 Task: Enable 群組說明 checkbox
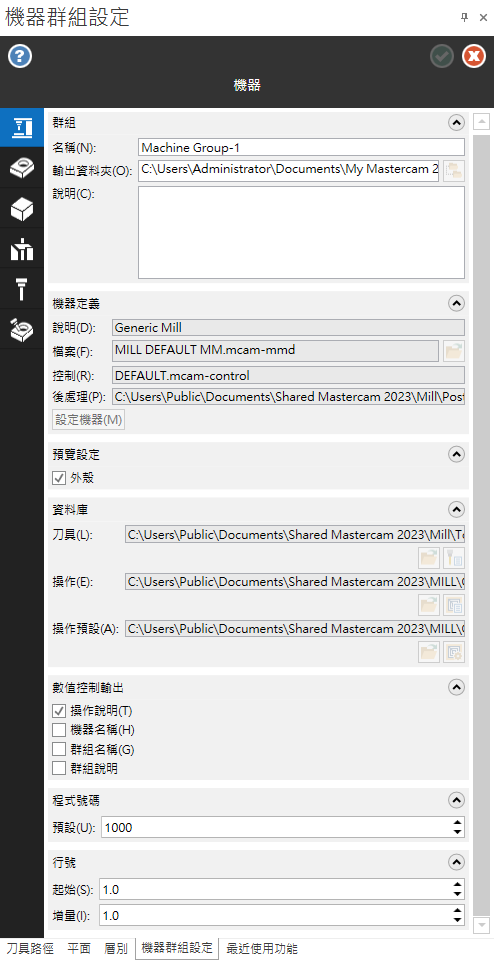pyautogui.click(x=59, y=768)
